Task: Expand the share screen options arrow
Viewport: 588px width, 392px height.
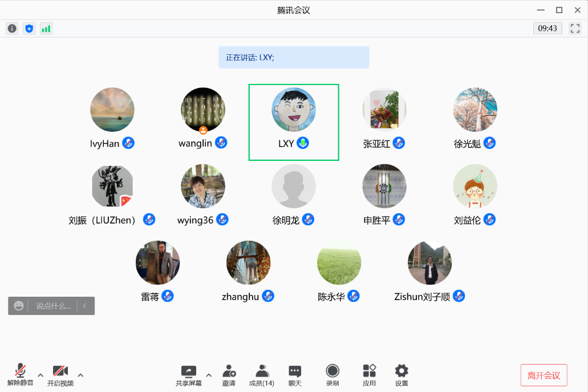Action: [209, 375]
